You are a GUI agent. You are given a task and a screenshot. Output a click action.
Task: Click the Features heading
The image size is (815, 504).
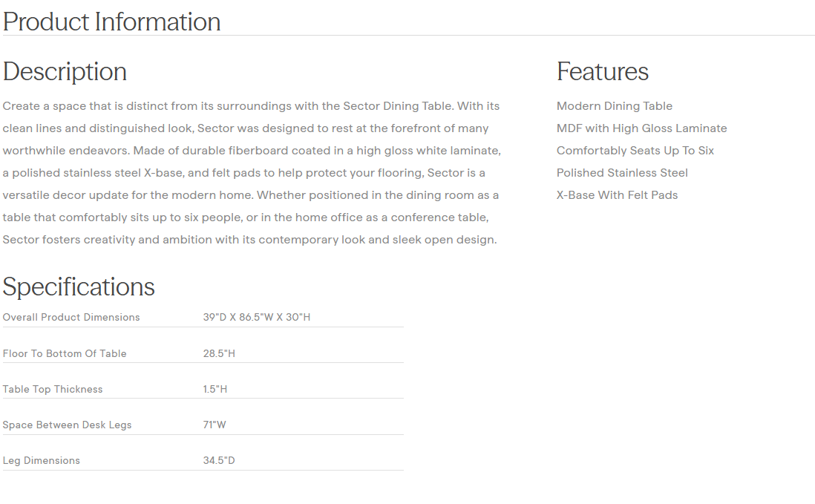[602, 71]
